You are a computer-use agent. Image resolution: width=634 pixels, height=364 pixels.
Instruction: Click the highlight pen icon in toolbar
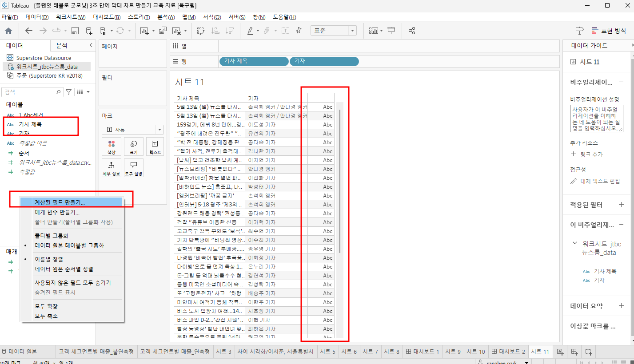pyautogui.click(x=250, y=31)
